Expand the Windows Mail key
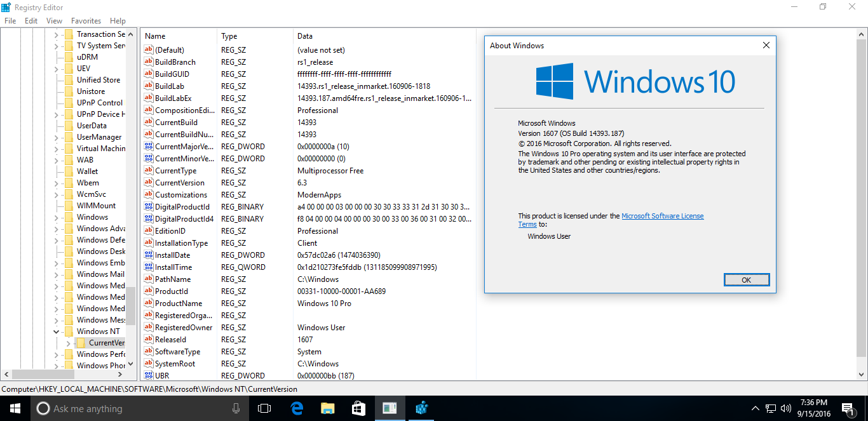The width and height of the screenshot is (868, 421). point(56,274)
